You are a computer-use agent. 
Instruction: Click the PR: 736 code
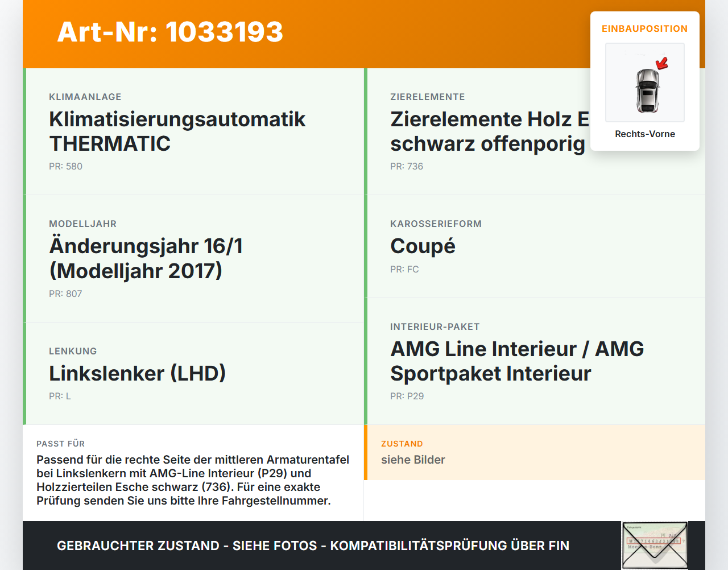tap(407, 167)
